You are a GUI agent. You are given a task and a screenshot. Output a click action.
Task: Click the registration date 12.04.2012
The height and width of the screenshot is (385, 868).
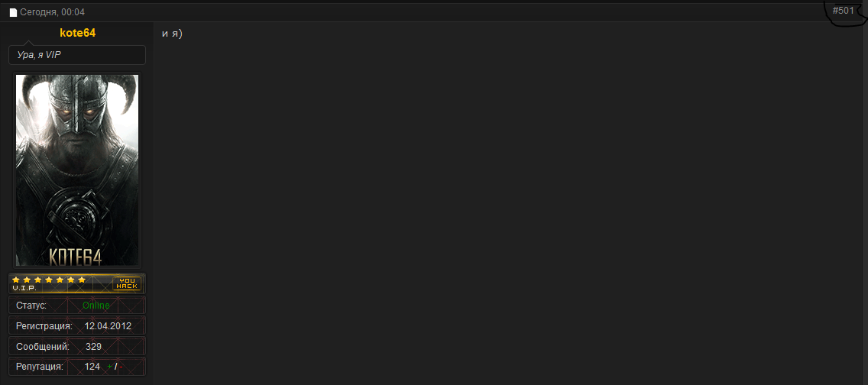(108, 326)
